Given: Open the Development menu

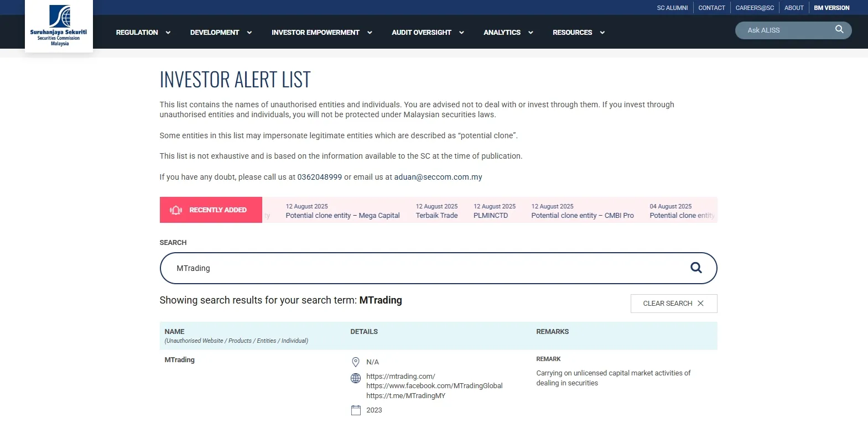Looking at the screenshot, I should point(215,33).
